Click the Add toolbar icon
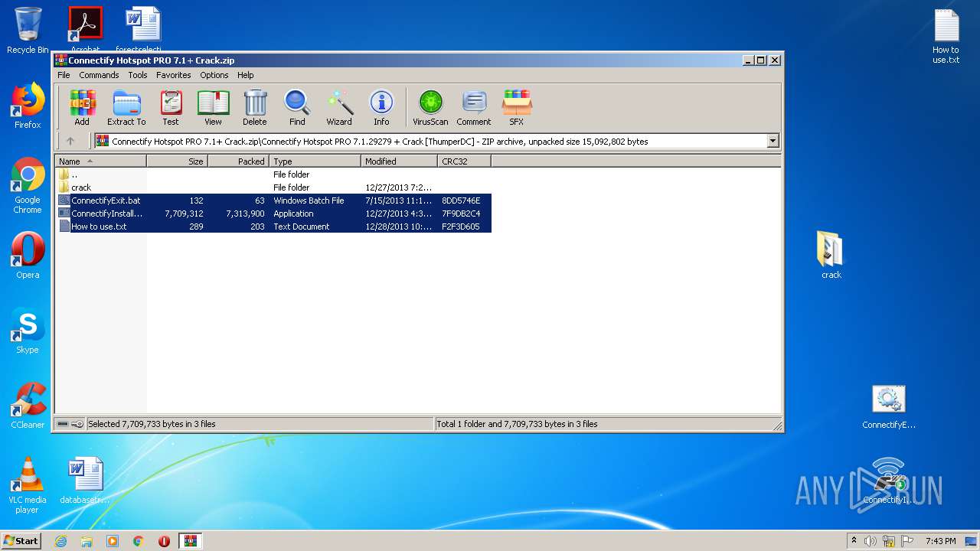980x551 pixels. tap(82, 107)
